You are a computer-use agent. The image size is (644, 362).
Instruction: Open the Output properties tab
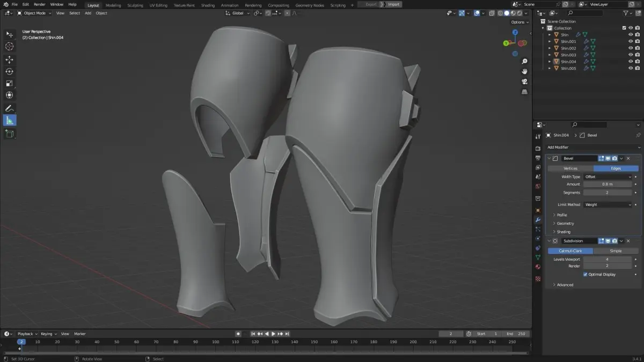point(538,158)
